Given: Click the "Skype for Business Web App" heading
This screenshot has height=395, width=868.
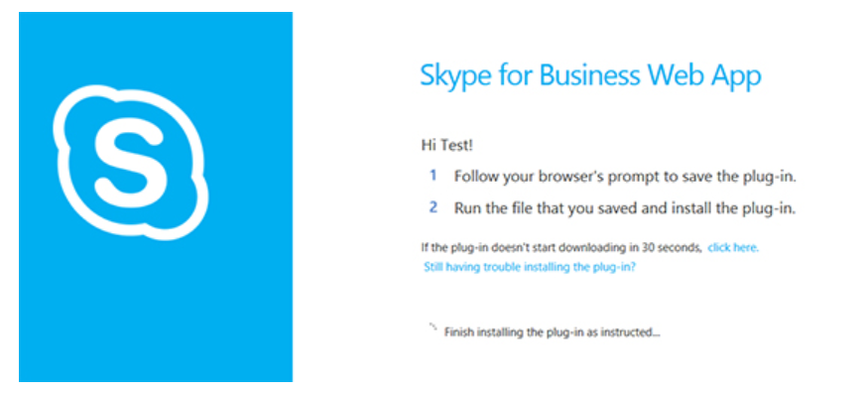Looking at the screenshot, I should pos(590,75).
